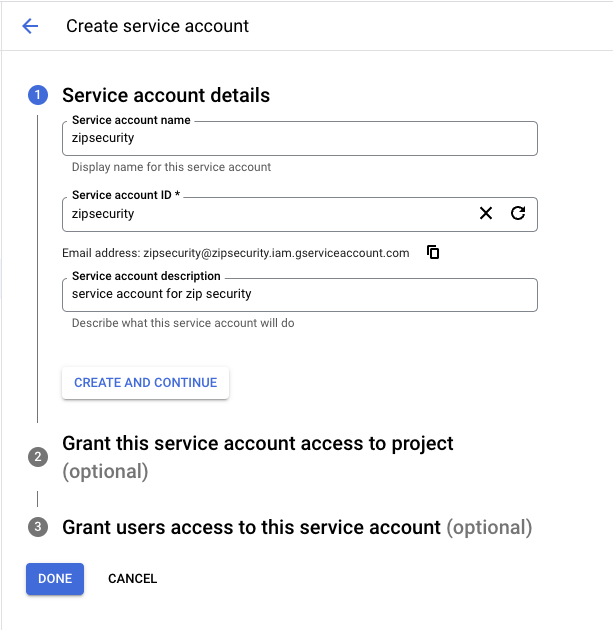Image resolution: width=613 pixels, height=630 pixels.
Task: Go back using the left arrow
Action: point(30,26)
